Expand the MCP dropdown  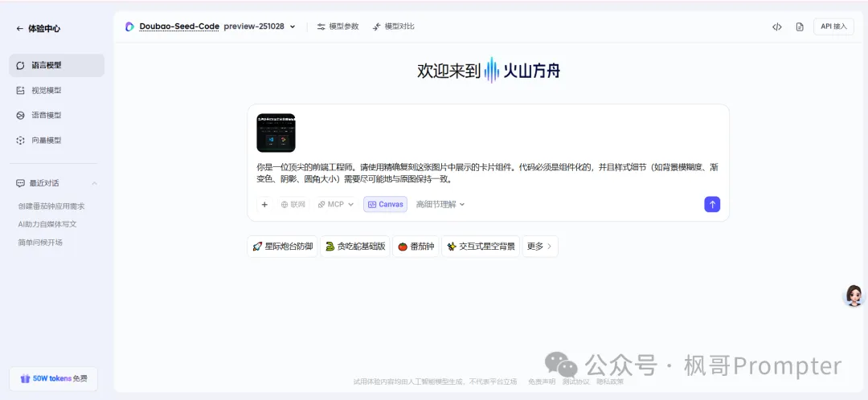[335, 204]
